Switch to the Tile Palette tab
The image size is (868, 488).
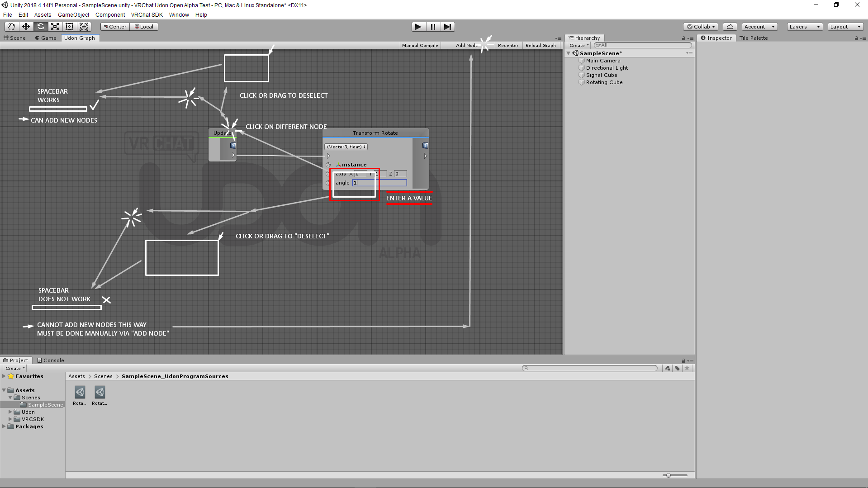click(x=754, y=38)
